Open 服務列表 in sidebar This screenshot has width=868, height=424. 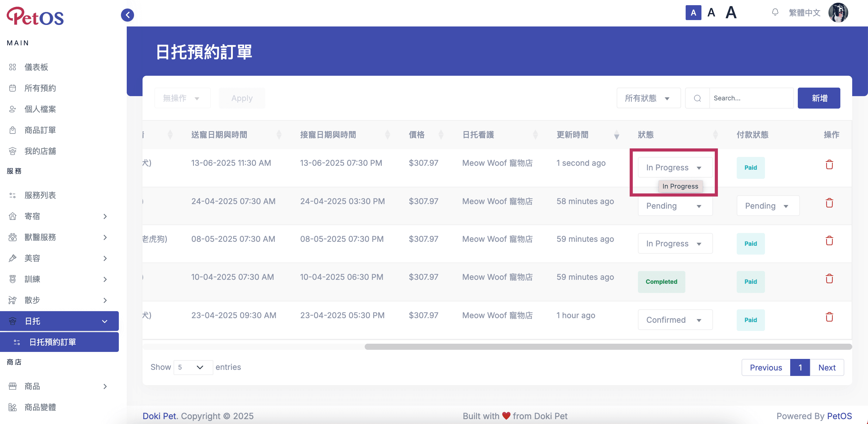pos(40,195)
